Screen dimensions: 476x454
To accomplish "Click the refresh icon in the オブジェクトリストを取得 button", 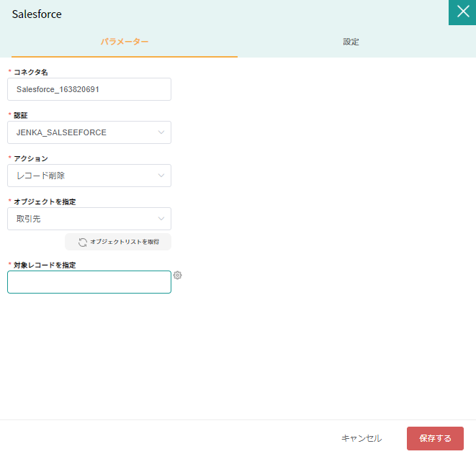I will tap(83, 242).
